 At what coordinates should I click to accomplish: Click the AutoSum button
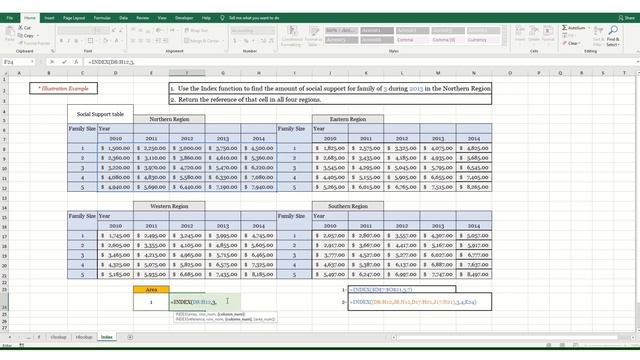573,28
